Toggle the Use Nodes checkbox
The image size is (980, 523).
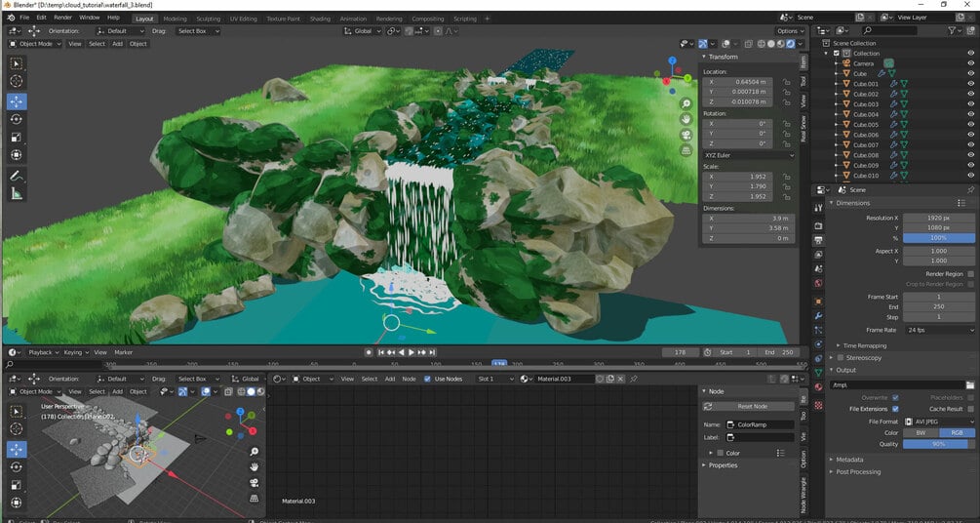(427, 379)
